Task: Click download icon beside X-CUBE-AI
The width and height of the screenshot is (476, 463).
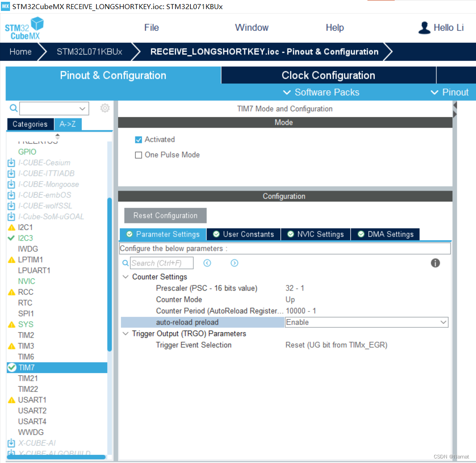Action: click(x=11, y=443)
